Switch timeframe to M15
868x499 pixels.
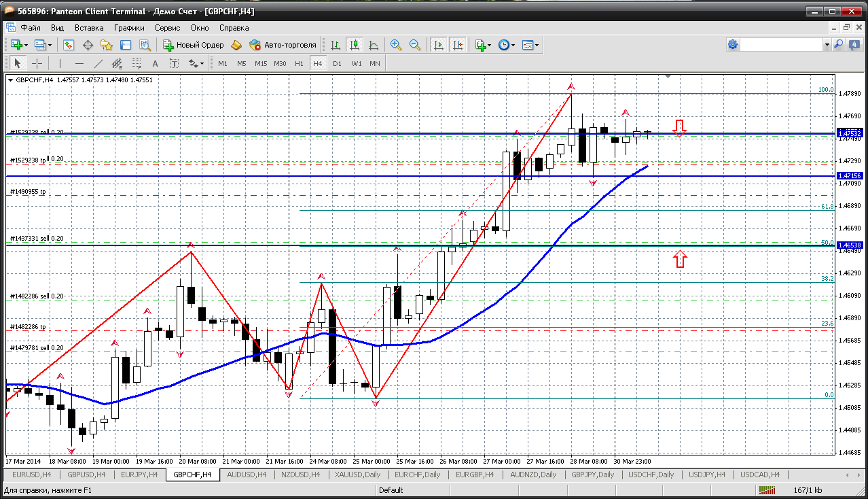tap(261, 63)
